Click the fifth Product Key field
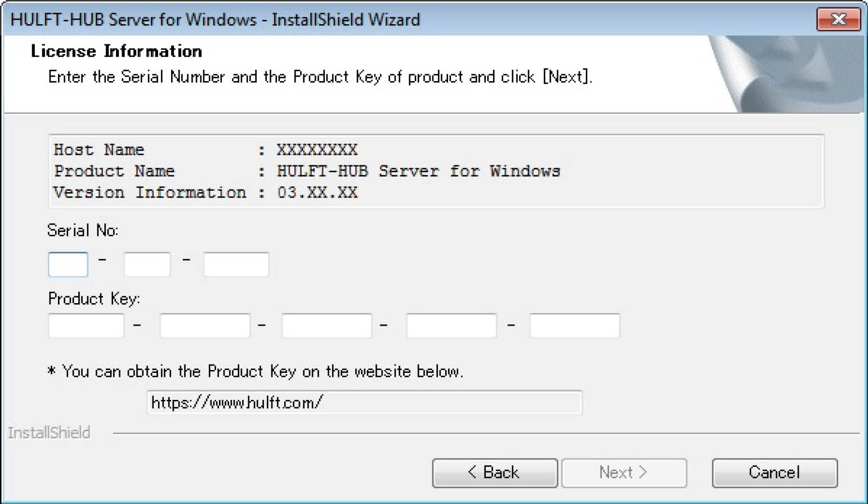The width and height of the screenshot is (868, 504). 575,326
